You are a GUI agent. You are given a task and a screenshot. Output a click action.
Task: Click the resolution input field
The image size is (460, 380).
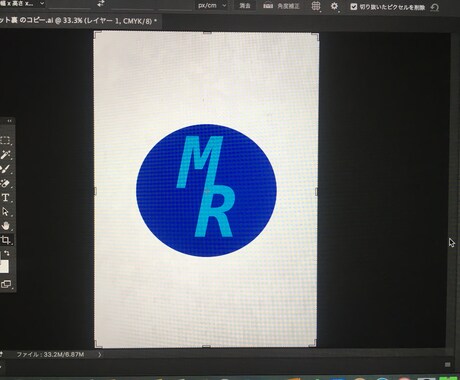tap(175, 5)
